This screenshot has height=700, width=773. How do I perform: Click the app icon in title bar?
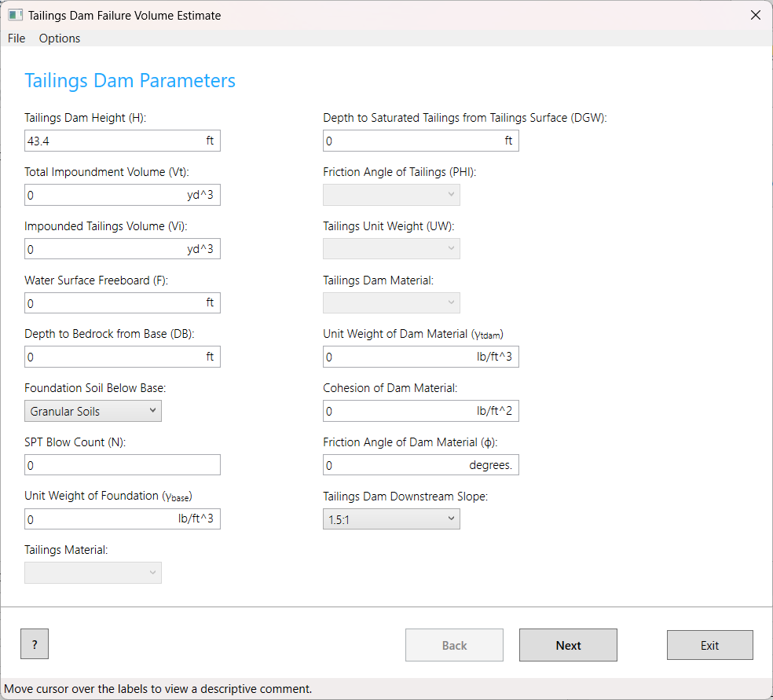point(15,15)
